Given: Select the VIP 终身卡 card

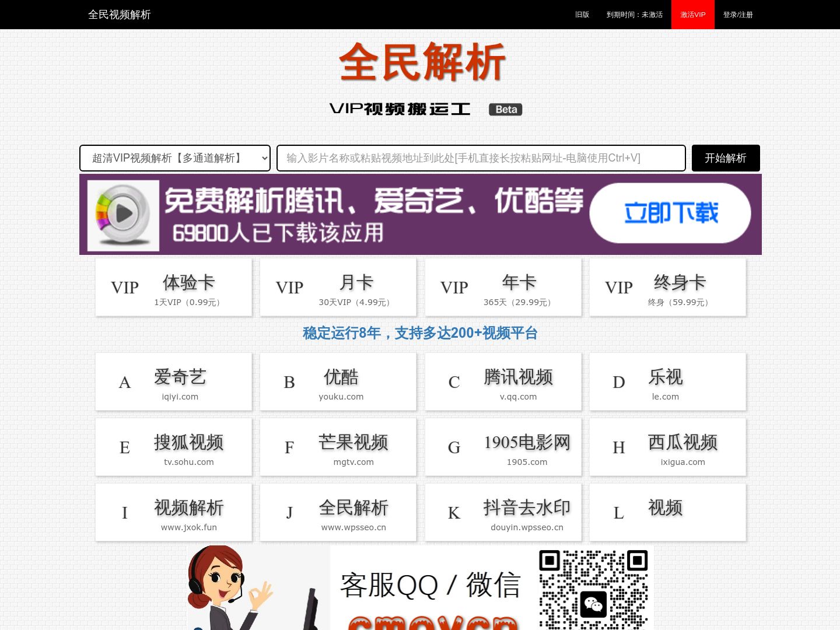Looking at the screenshot, I should point(668,288).
